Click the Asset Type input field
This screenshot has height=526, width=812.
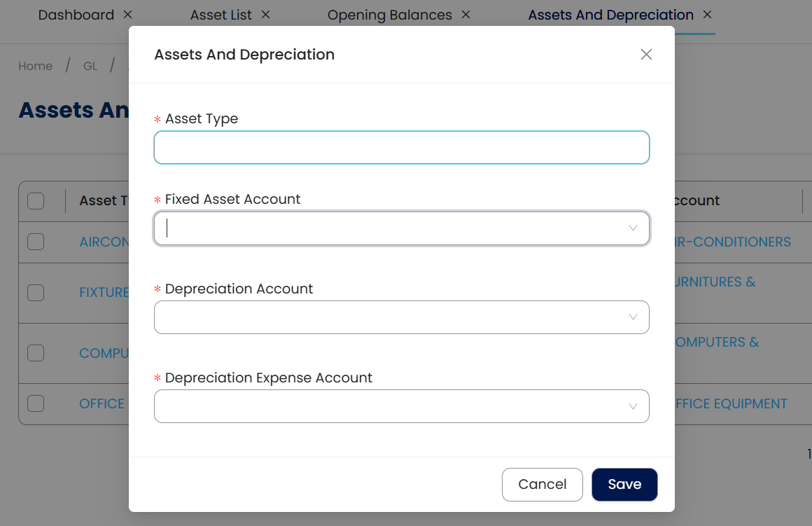coord(401,148)
